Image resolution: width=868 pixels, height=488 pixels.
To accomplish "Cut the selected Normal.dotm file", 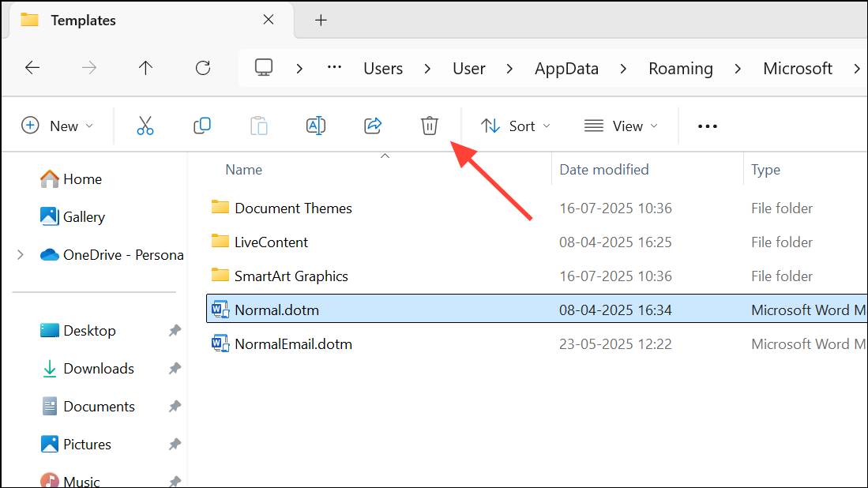I will (145, 126).
